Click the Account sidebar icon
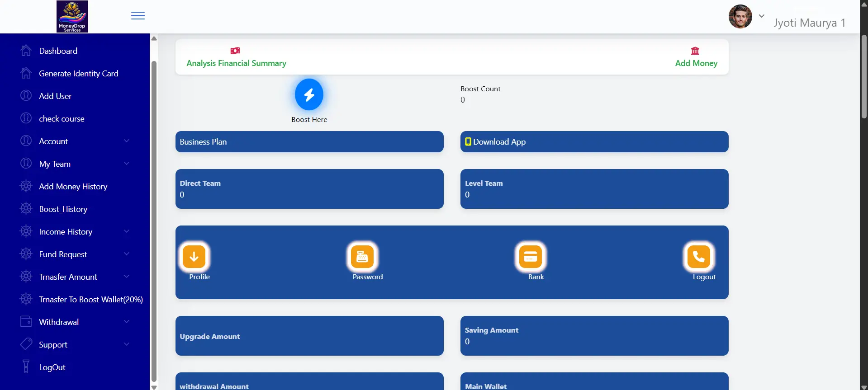The image size is (868, 390). pos(26,141)
